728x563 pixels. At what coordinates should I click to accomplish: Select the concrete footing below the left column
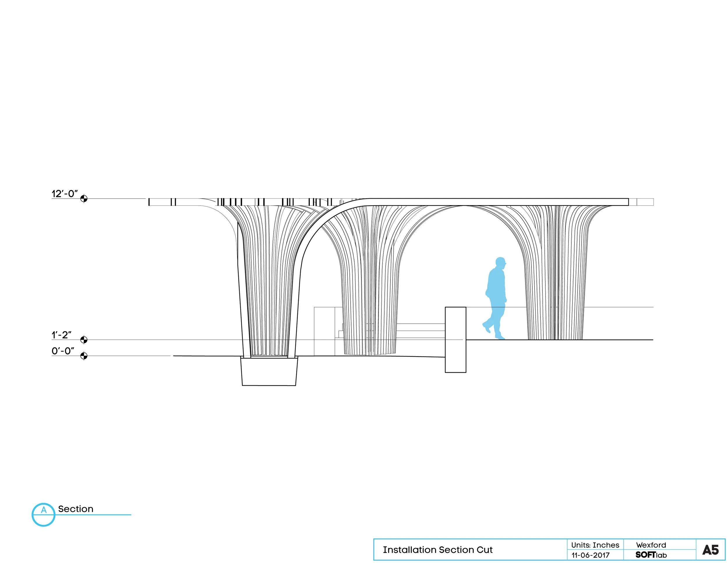269,372
